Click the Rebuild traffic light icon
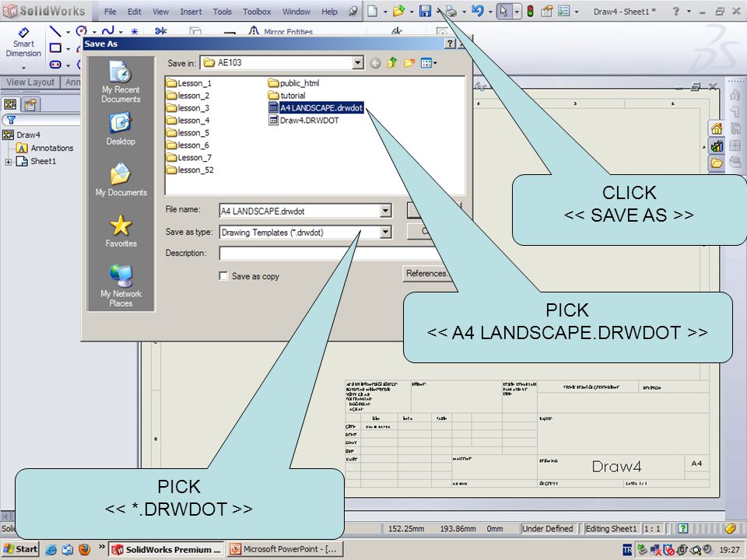Viewport: 747px width, 560px height. (530, 11)
